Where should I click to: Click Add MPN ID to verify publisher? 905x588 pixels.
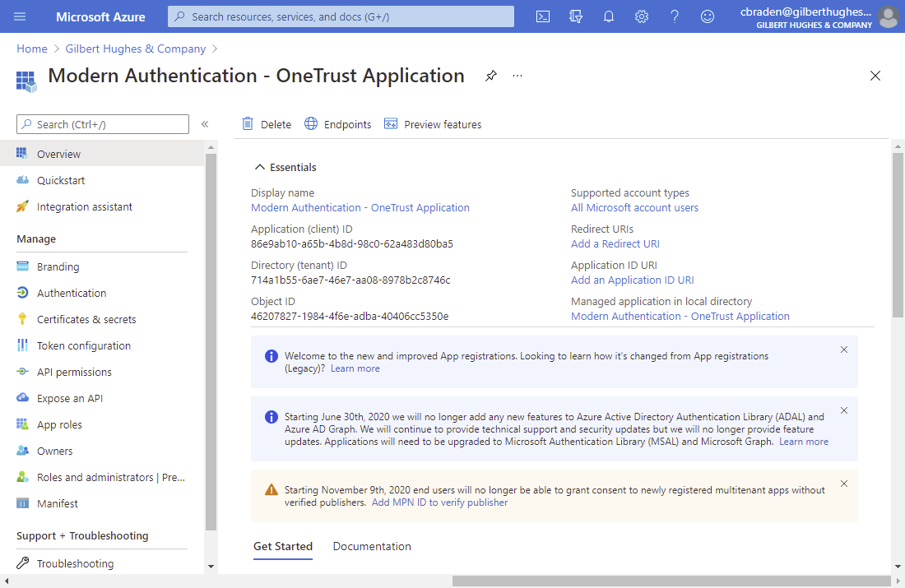point(440,502)
